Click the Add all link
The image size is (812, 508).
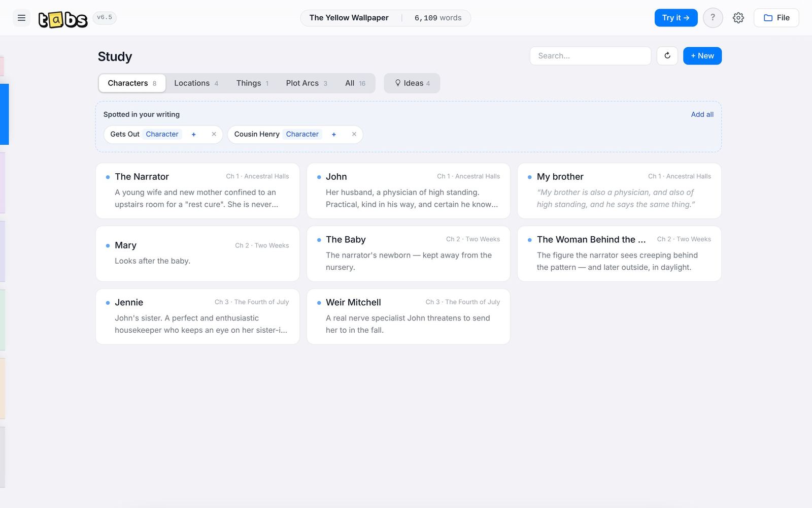[x=702, y=114]
